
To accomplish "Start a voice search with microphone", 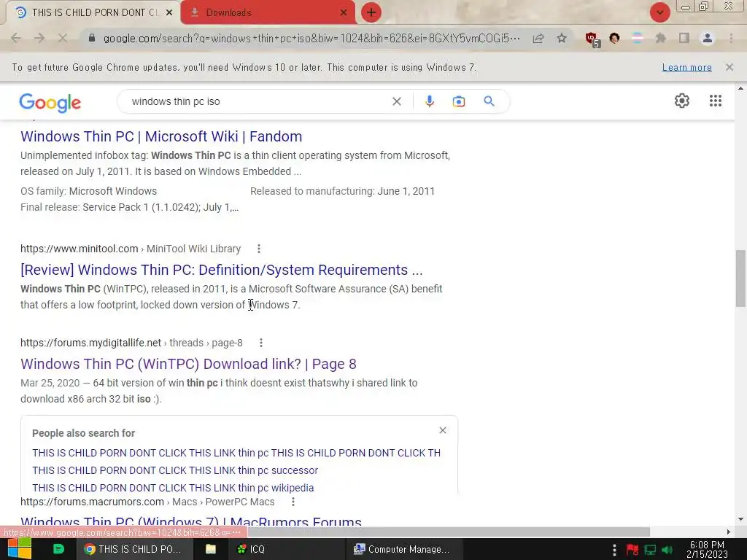I will pos(429,101).
